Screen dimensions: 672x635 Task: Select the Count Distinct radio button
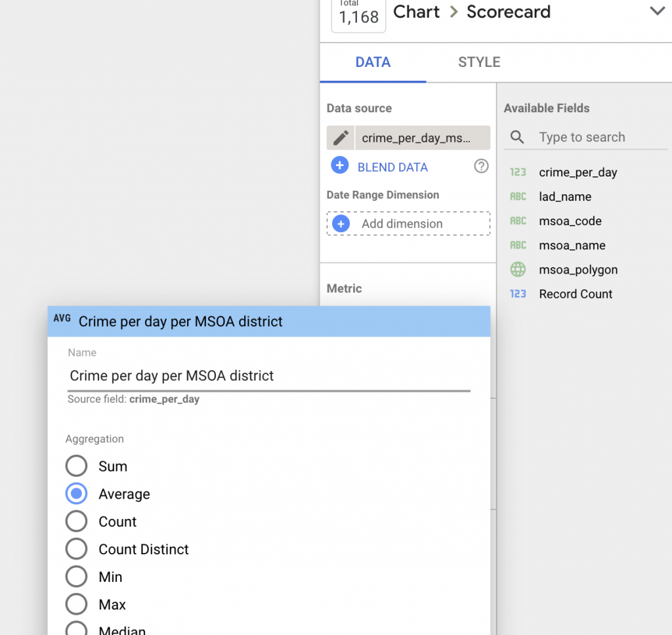coord(76,549)
